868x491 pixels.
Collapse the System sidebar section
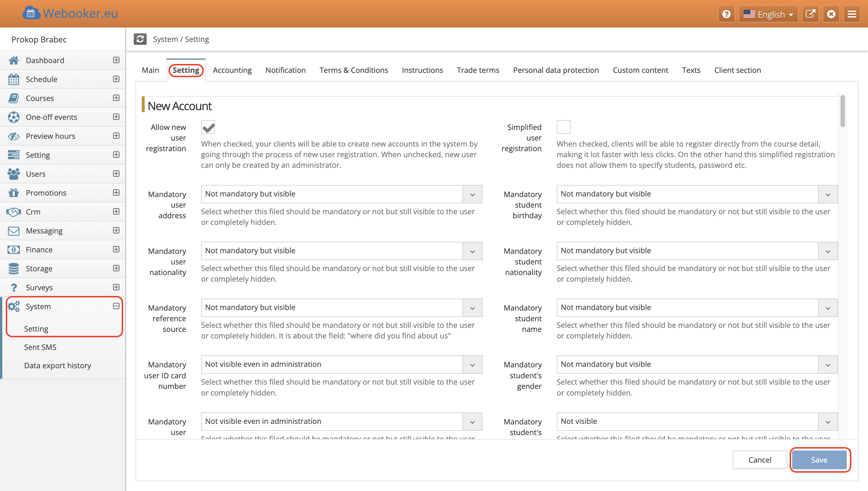tap(116, 306)
